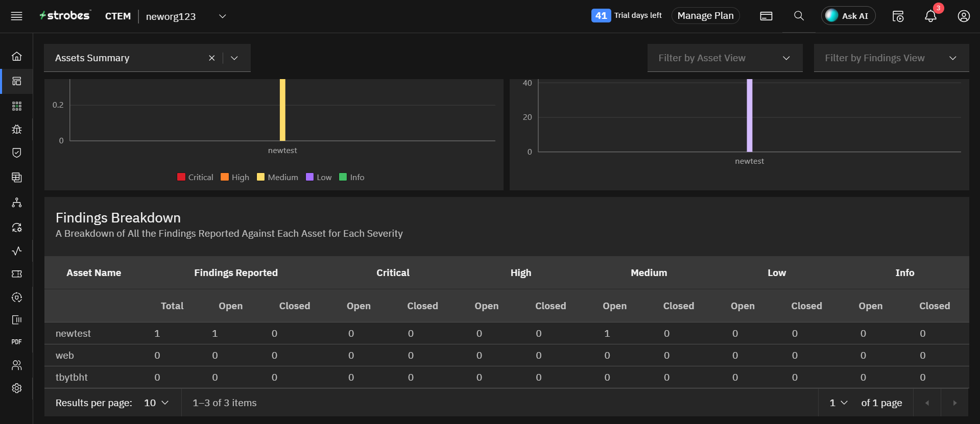
Task: Open settings gear in sidebar
Action: coord(17,388)
